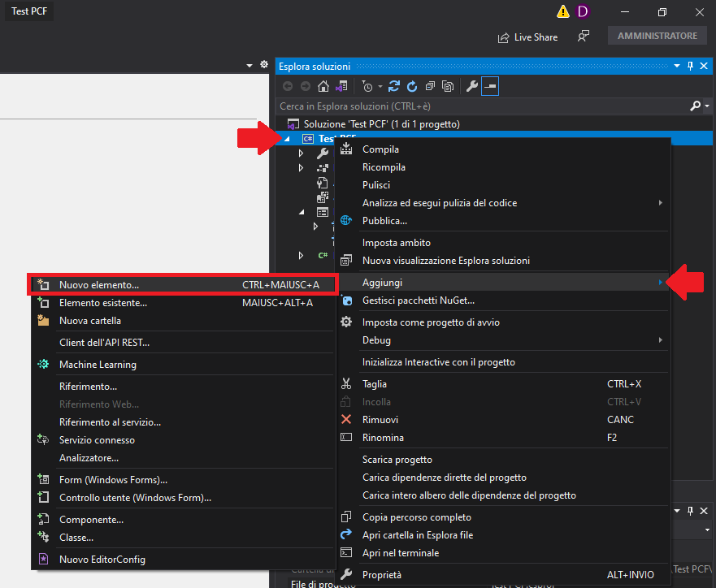This screenshot has width=716, height=588.
Task: Open the pending changes filter dropdown arrow
Action: click(x=380, y=86)
